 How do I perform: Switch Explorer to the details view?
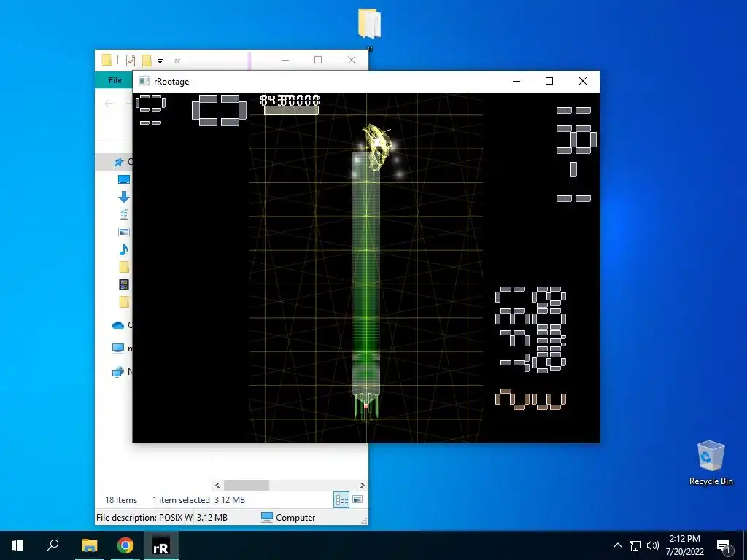[341, 499]
